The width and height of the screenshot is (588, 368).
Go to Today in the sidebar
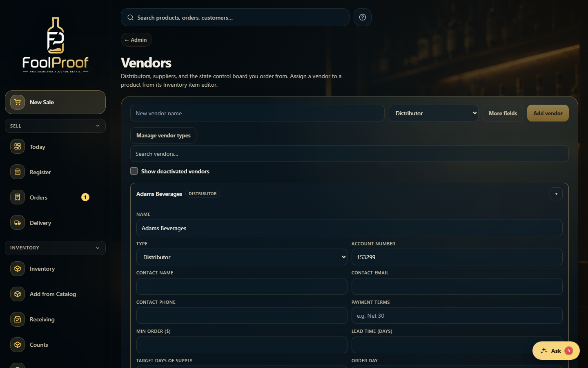pos(55,146)
